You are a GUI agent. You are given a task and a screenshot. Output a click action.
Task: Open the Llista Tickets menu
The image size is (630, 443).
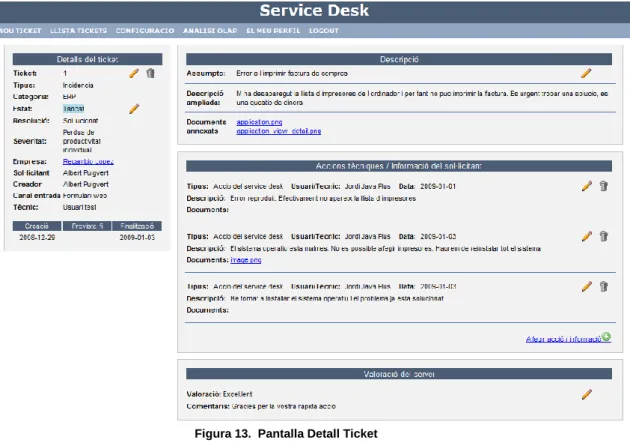[78, 31]
